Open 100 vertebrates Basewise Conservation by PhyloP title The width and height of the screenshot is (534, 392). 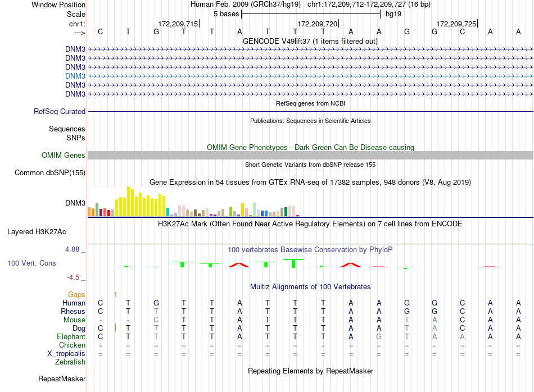(310, 250)
